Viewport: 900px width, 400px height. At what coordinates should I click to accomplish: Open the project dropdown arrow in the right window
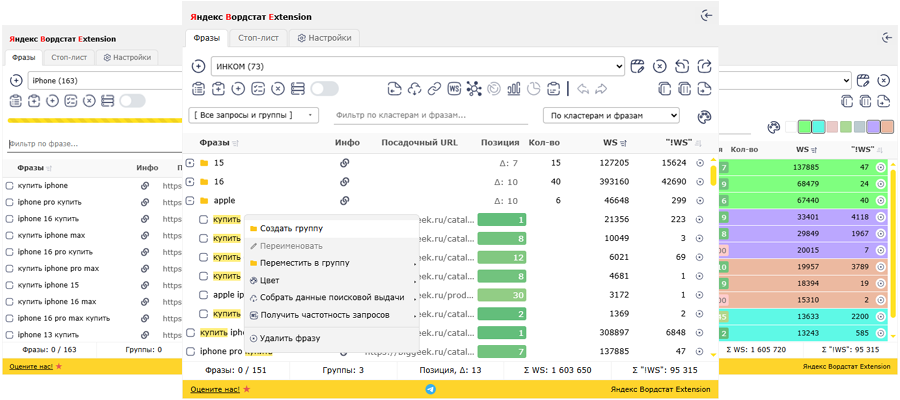point(847,80)
